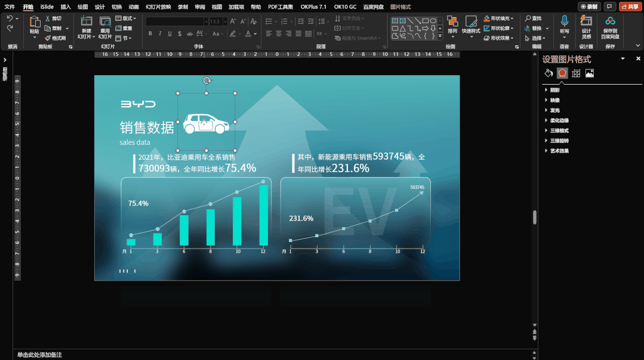Image resolution: width=644 pixels, height=360 pixels.
Task: Open the 文件 File menu
Action: [x=10, y=7]
